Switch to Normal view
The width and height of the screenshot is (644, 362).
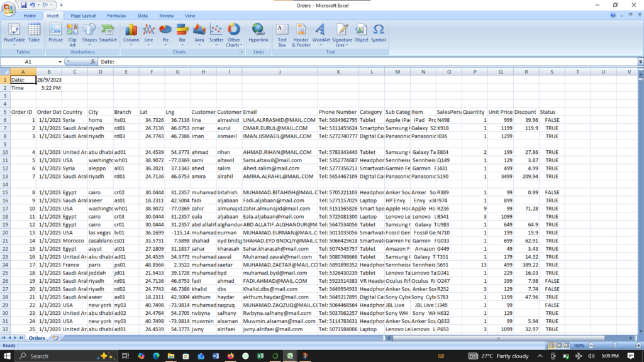point(551,346)
